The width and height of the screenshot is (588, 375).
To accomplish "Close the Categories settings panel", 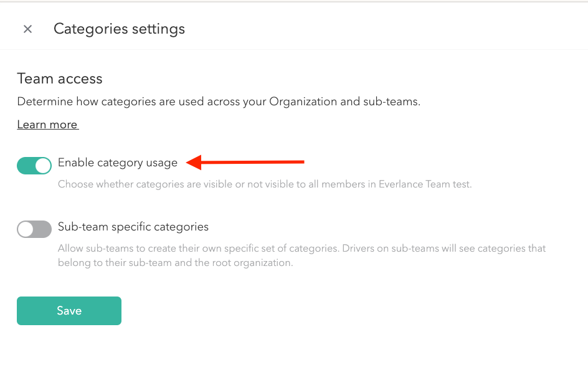I will coord(27,29).
